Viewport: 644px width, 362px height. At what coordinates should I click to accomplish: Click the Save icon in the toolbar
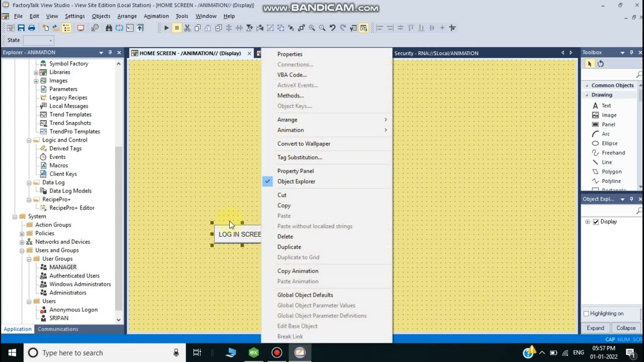21,28
